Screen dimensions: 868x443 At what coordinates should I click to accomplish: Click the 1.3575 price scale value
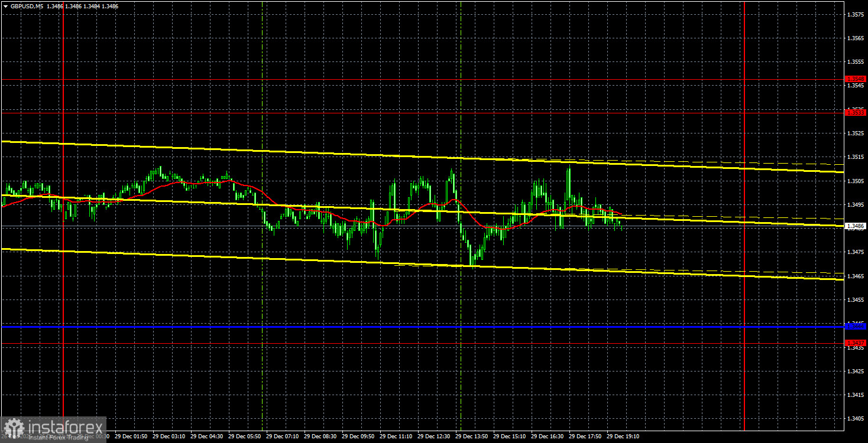[855, 14]
